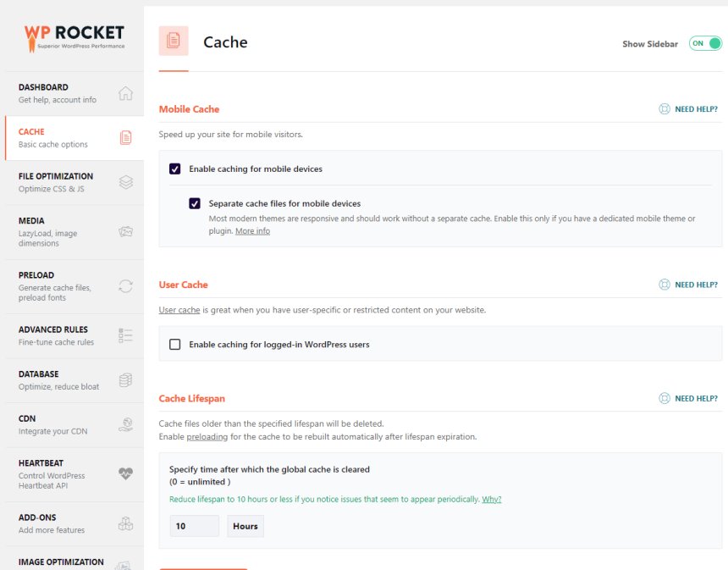Click the CDN globe icon

pyautogui.click(x=125, y=424)
